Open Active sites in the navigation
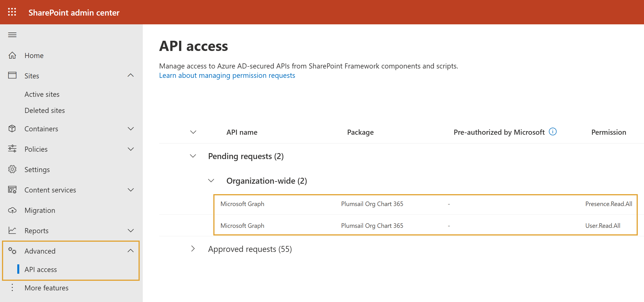This screenshot has width=644, height=302. tap(42, 94)
